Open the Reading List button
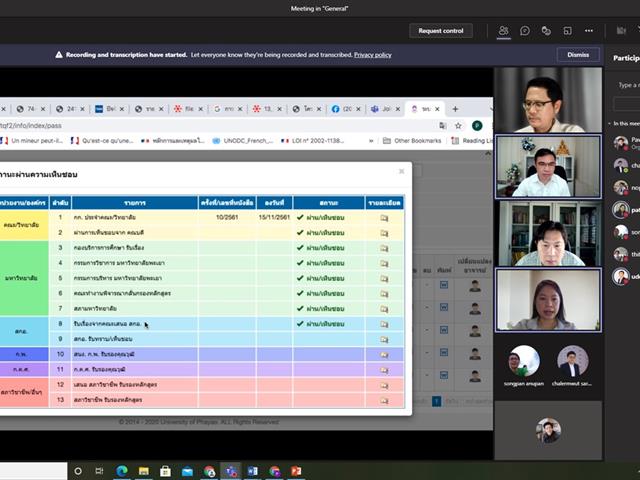Image resolution: width=640 pixels, height=480 pixels. pos(472,141)
